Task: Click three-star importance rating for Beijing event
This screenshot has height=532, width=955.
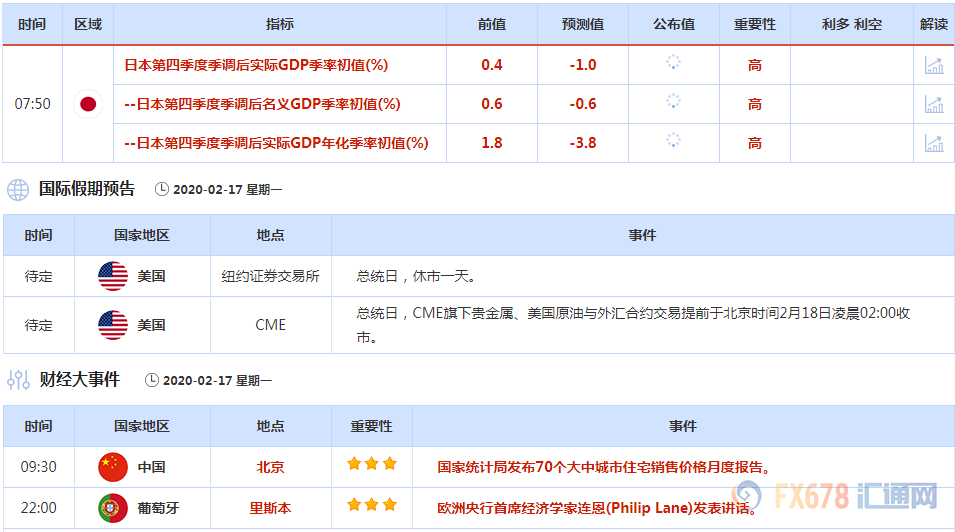Action: point(371,465)
